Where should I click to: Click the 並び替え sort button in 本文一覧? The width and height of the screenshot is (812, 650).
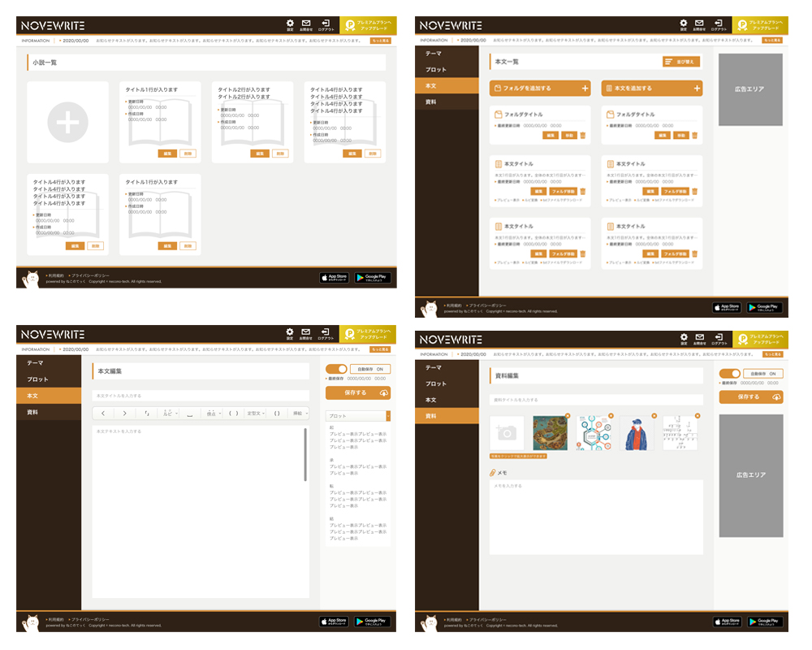click(680, 62)
